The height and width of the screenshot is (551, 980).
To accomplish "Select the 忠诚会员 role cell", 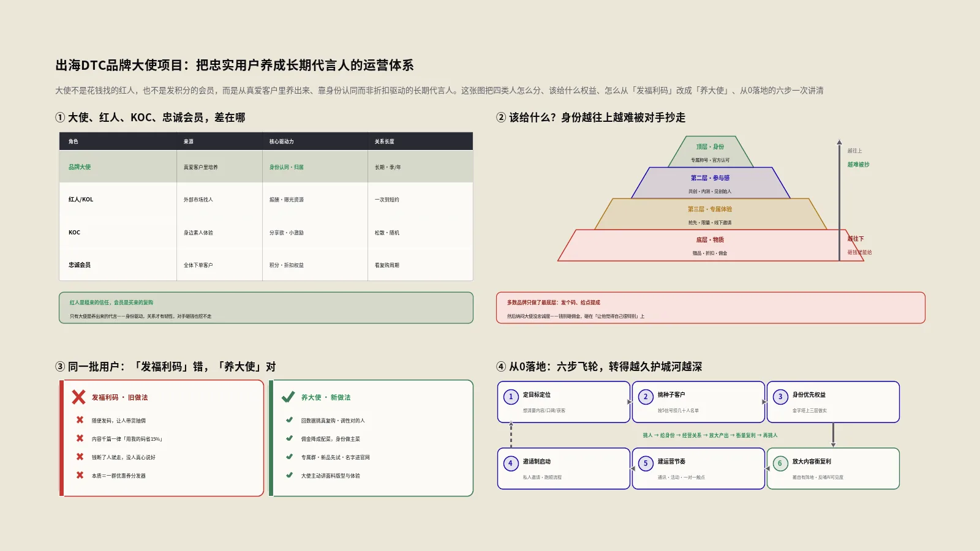I will [118, 264].
